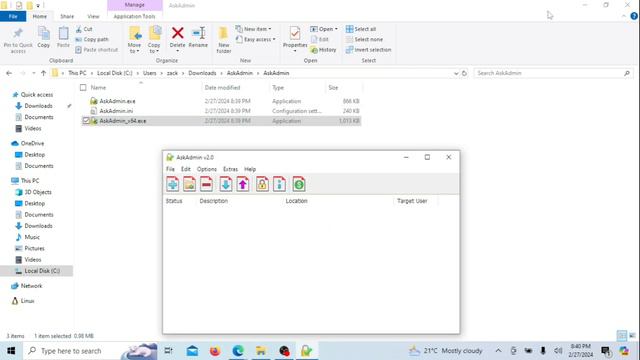Click the History icon in Open group
The height and width of the screenshot is (360, 640).
324,50
